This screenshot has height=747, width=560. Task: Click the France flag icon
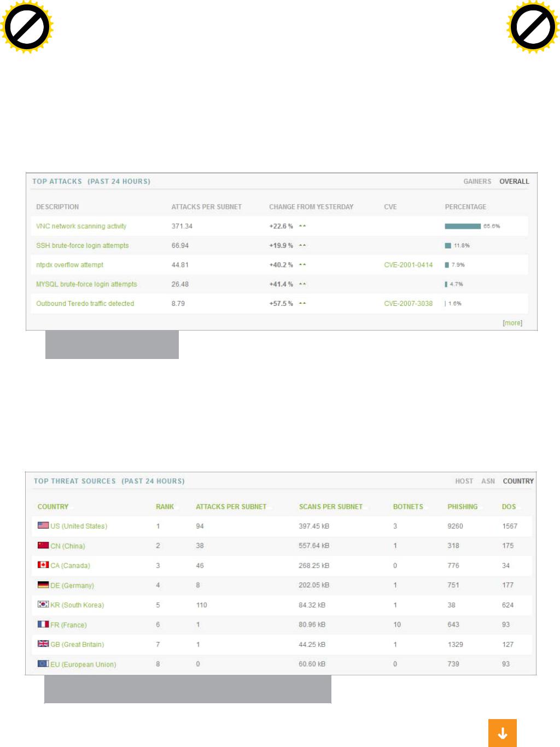[x=43, y=624]
